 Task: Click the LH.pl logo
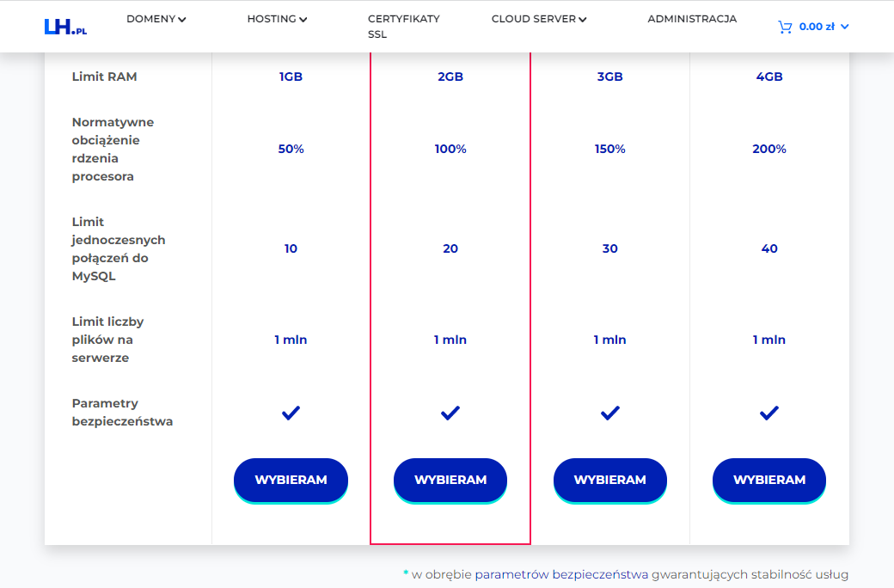65,27
